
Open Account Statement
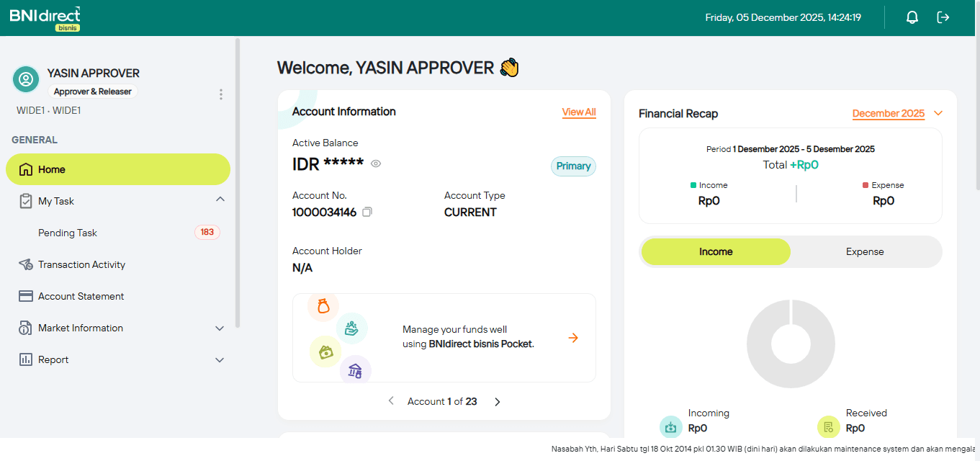pos(118,296)
